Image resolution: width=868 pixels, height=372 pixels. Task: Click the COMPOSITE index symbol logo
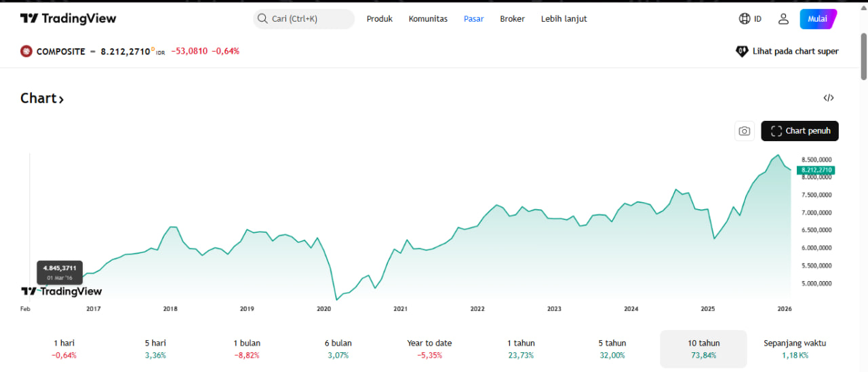pos(26,51)
